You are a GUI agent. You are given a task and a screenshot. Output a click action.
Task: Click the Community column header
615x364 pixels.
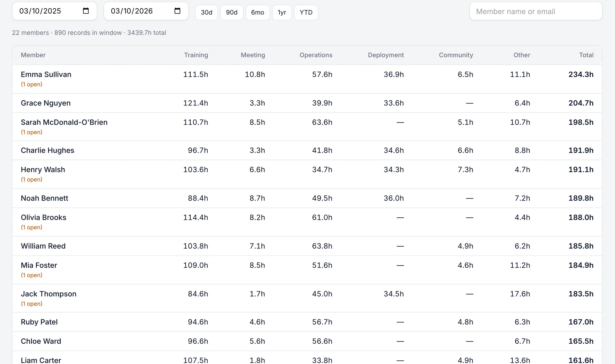pos(456,55)
